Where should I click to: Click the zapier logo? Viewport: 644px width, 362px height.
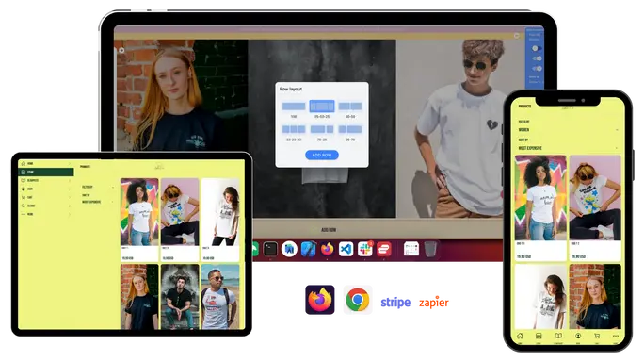[434, 303]
